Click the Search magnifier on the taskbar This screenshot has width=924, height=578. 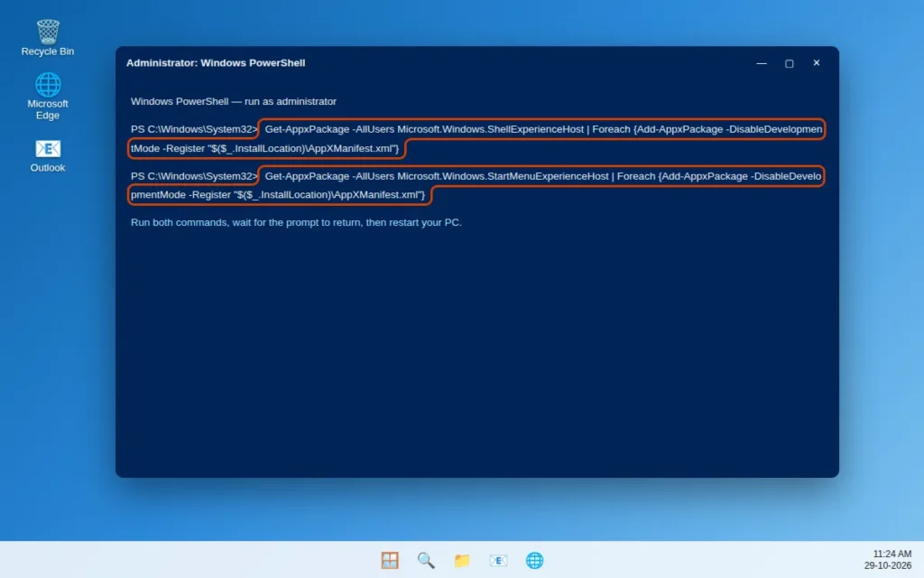tap(426, 560)
